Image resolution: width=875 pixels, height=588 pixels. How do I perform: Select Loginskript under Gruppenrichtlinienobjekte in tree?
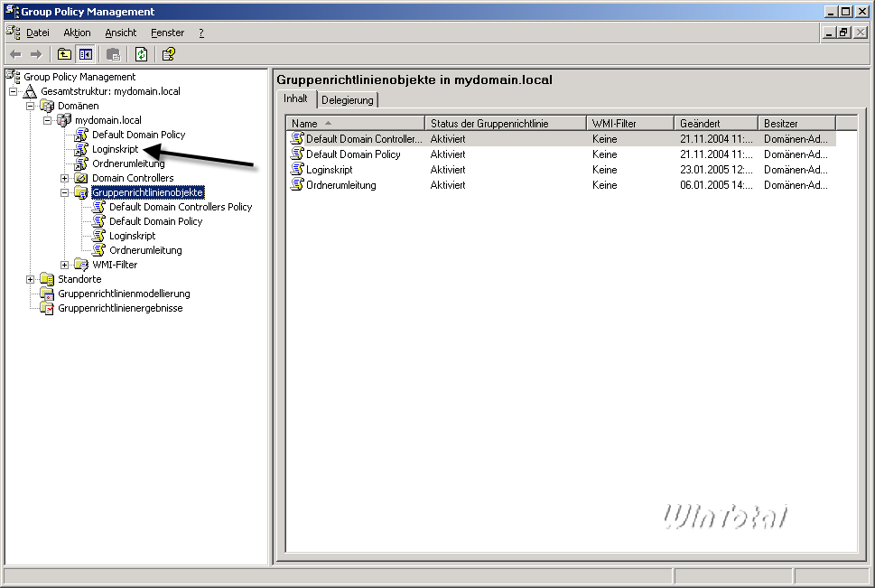(x=132, y=237)
